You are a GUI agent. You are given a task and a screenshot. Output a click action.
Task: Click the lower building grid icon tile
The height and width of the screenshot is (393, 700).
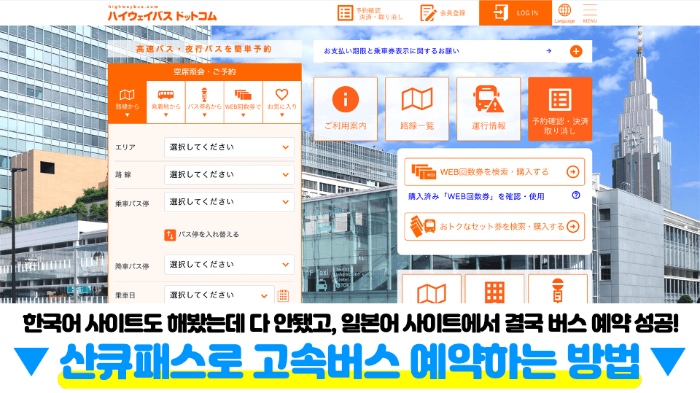pos(494,289)
